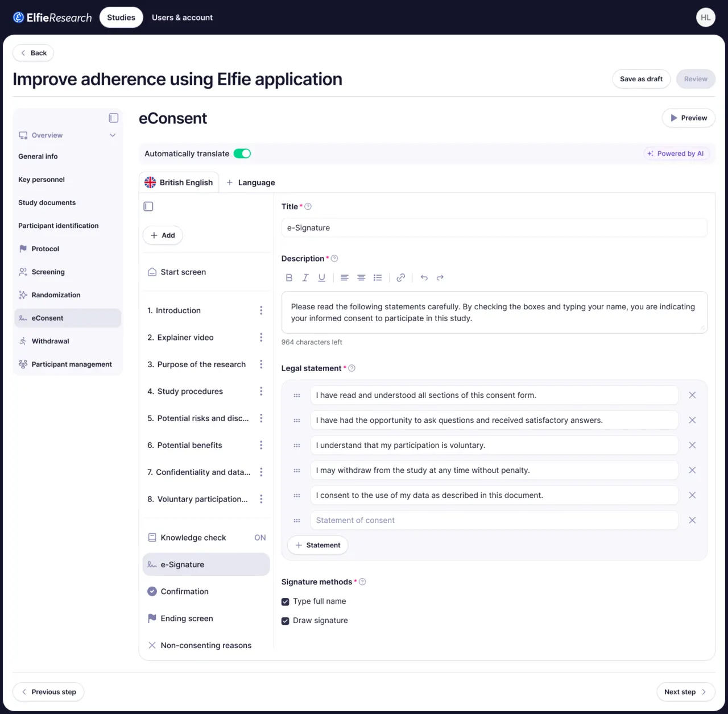Proceed to the Next step
The image size is (728, 714).
tap(685, 692)
